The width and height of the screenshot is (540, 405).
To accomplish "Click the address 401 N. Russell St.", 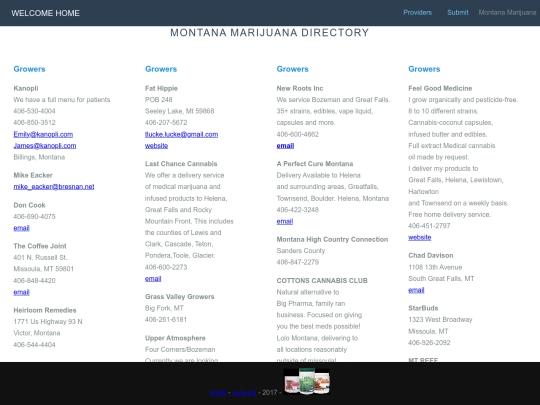I will (40, 257).
